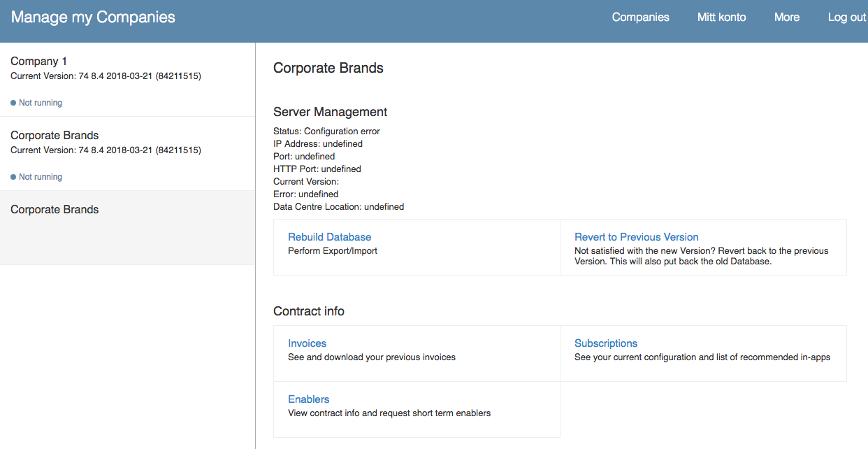868x449 pixels.
Task: Open the Enablers link
Action: tap(308, 399)
